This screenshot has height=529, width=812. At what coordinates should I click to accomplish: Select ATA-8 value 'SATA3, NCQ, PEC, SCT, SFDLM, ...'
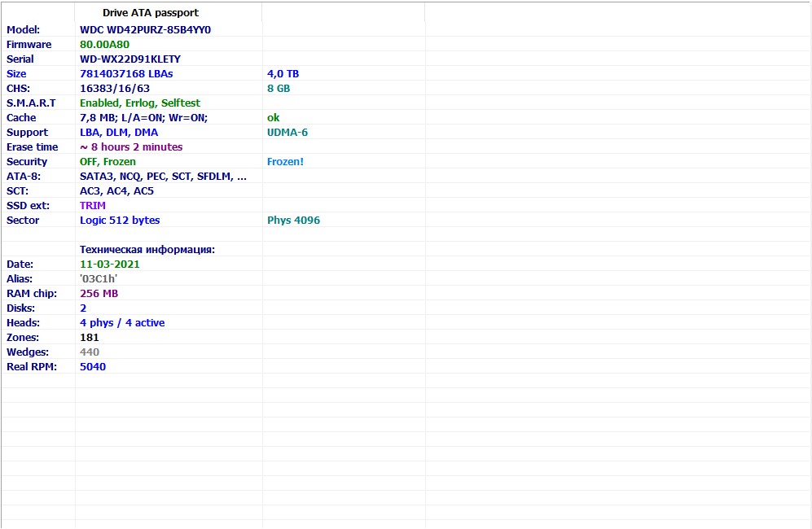pyautogui.click(x=163, y=177)
